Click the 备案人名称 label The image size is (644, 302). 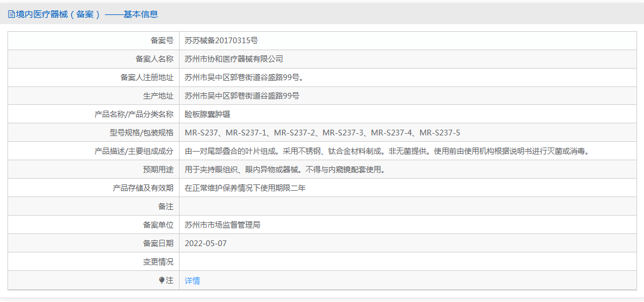[x=154, y=59]
